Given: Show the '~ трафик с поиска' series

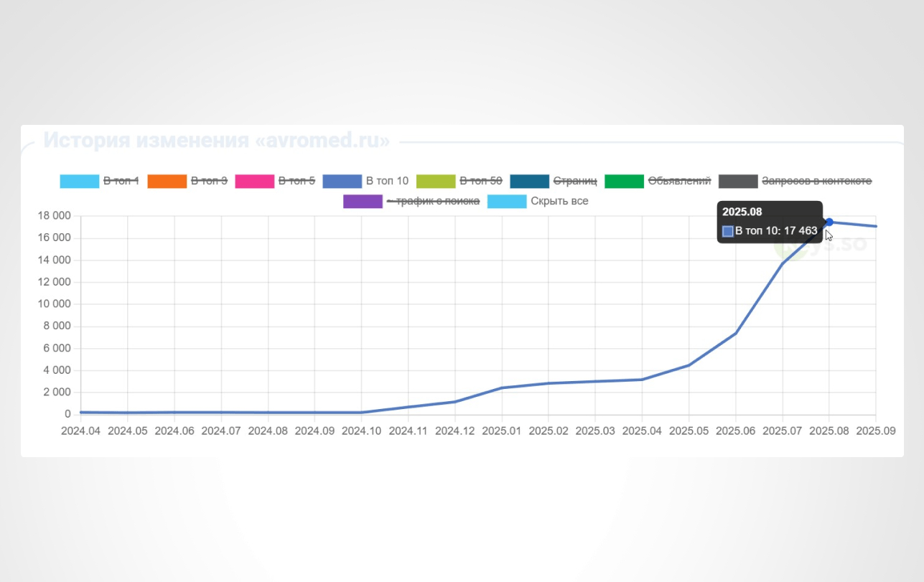Looking at the screenshot, I should coord(433,201).
